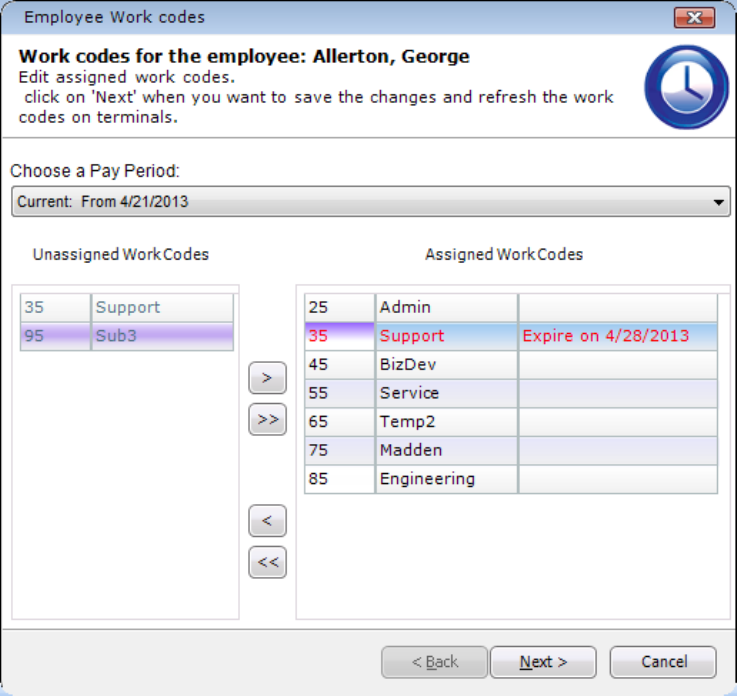This screenshot has width=737, height=696.
Task: Assign all work codes with double-arrow button
Action: coord(267,419)
